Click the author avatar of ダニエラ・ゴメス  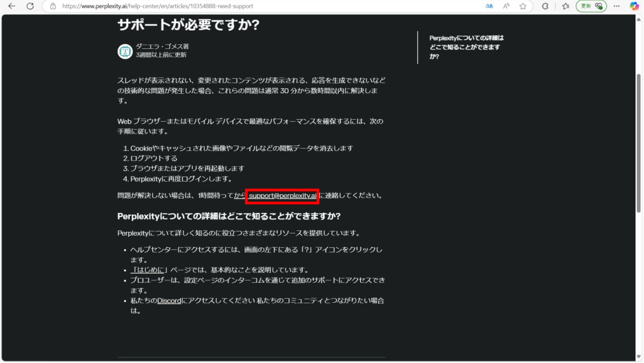[125, 51]
